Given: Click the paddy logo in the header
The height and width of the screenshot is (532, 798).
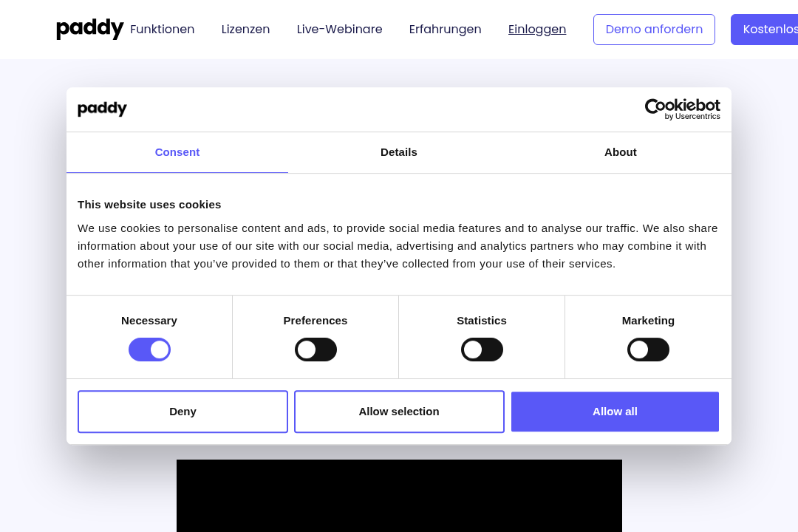Looking at the screenshot, I should [x=89, y=29].
